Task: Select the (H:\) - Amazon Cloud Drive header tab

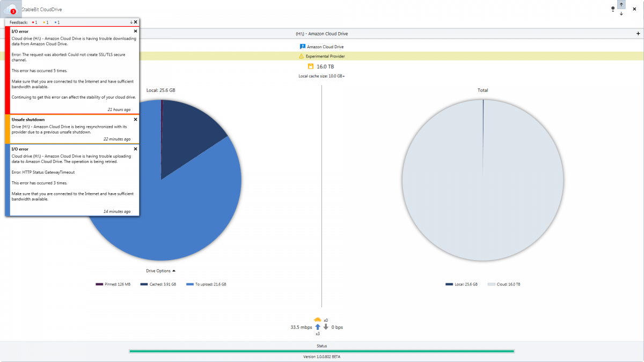Action: [x=321, y=33]
